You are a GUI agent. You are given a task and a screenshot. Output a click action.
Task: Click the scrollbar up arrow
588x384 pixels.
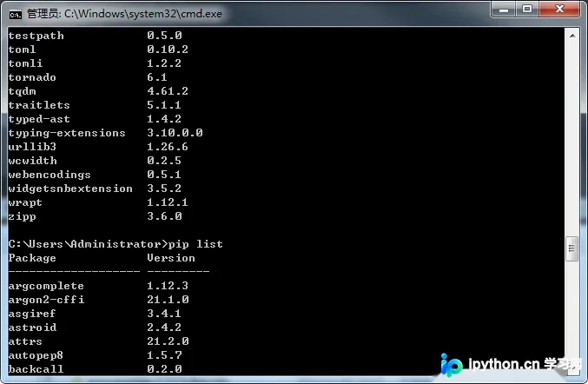(572, 36)
